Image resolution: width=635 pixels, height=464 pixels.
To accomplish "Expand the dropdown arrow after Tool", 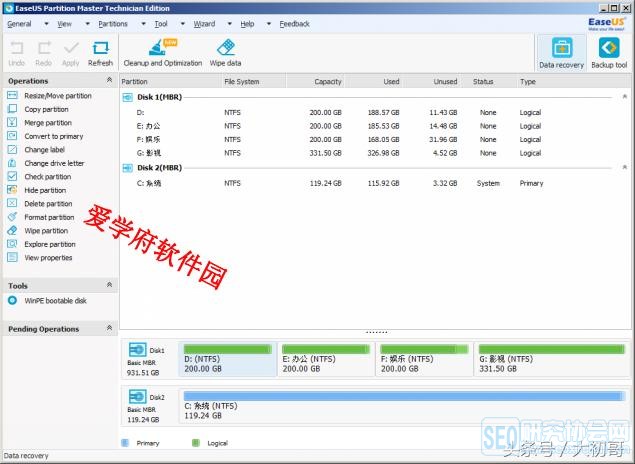I will pos(183,24).
